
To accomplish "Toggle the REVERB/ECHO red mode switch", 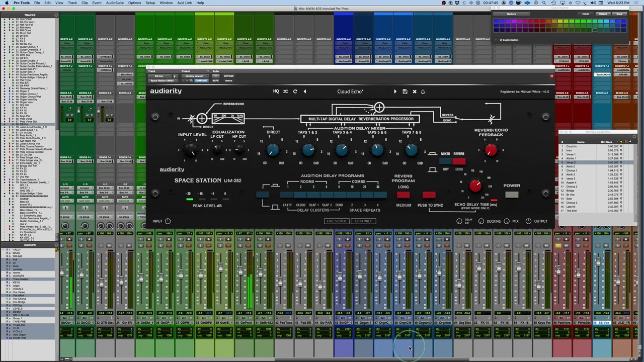I will 459,161.
